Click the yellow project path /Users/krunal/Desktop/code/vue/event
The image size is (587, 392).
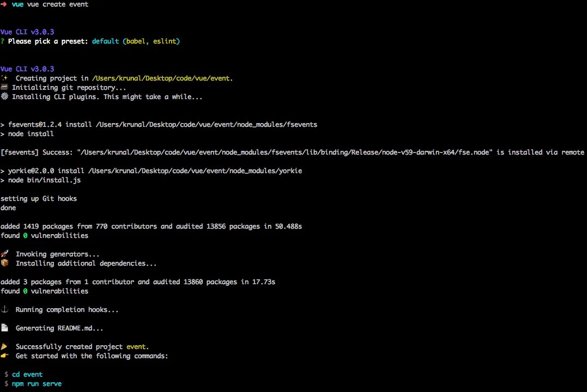pos(162,78)
